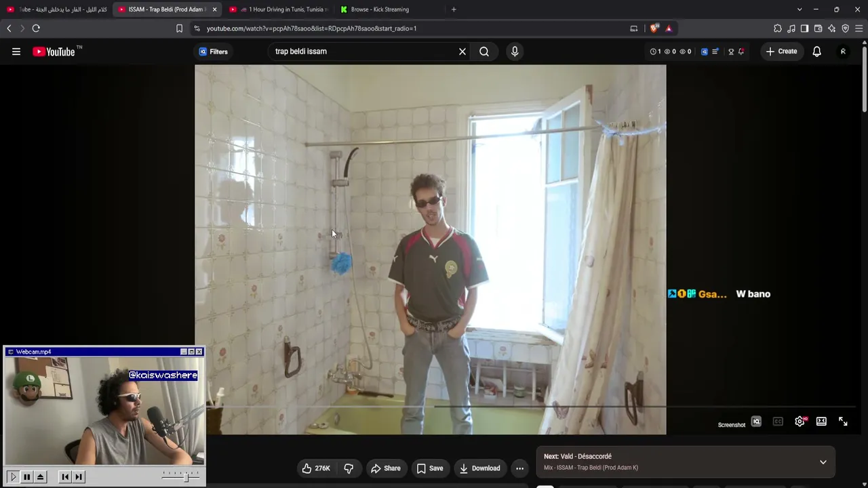Toggle theater mode in the player
The width and height of the screenshot is (868, 488).
(x=821, y=422)
